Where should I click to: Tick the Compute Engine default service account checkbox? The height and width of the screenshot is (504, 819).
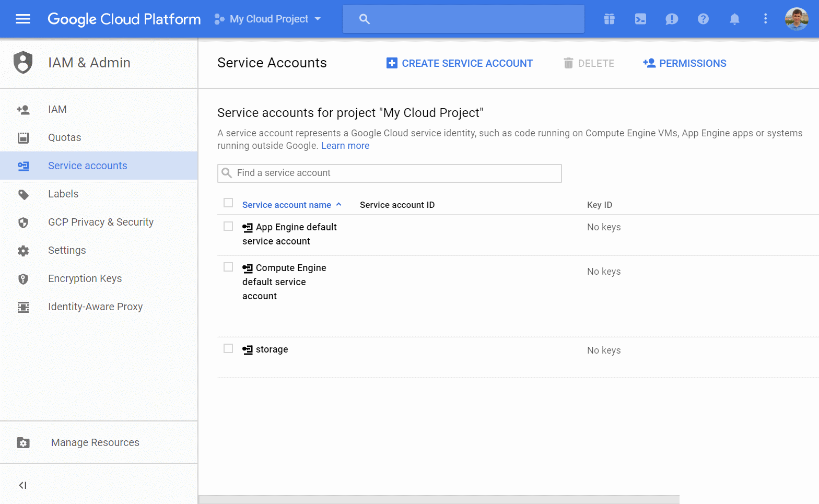point(228,267)
